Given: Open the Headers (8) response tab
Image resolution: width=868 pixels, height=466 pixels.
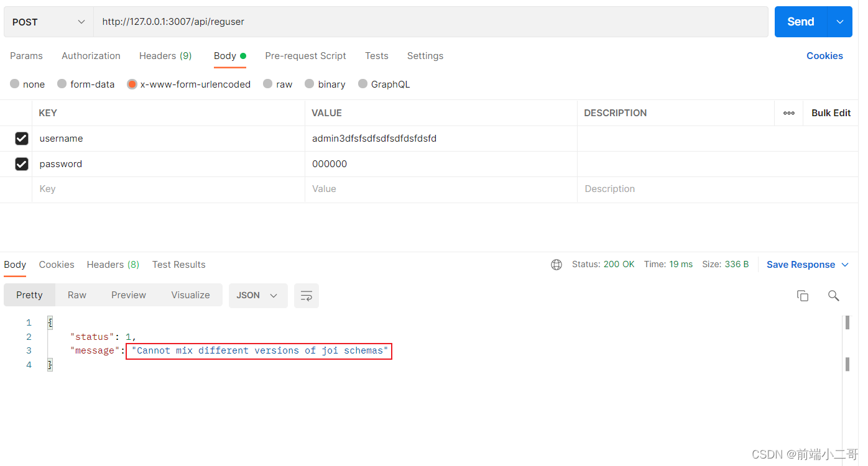Looking at the screenshot, I should point(113,264).
